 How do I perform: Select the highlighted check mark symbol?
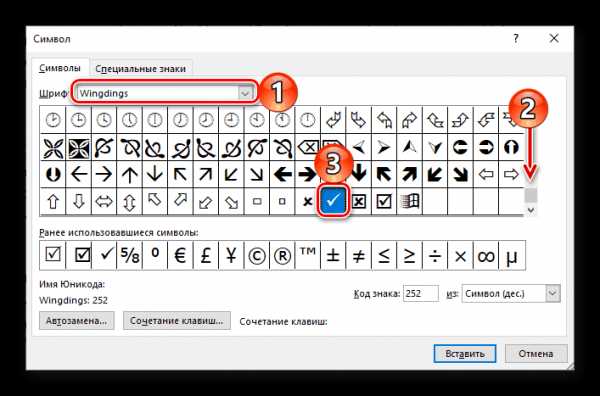(x=333, y=201)
